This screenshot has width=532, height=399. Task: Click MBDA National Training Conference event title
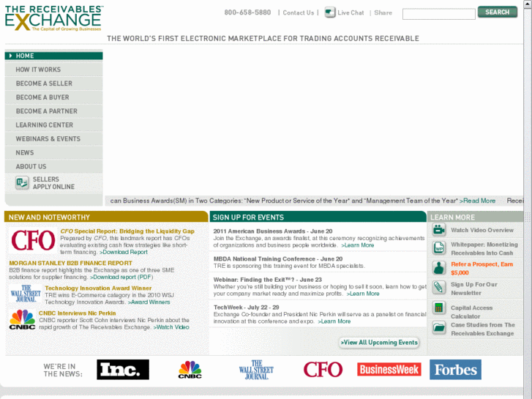pyautogui.click(x=278, y=258)
